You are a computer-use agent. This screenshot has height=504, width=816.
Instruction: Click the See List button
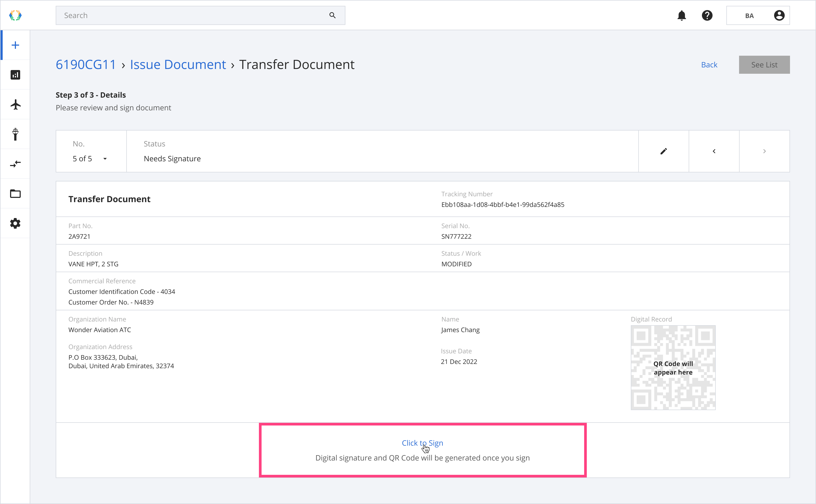pyautogui.click(x=764, y=65)
